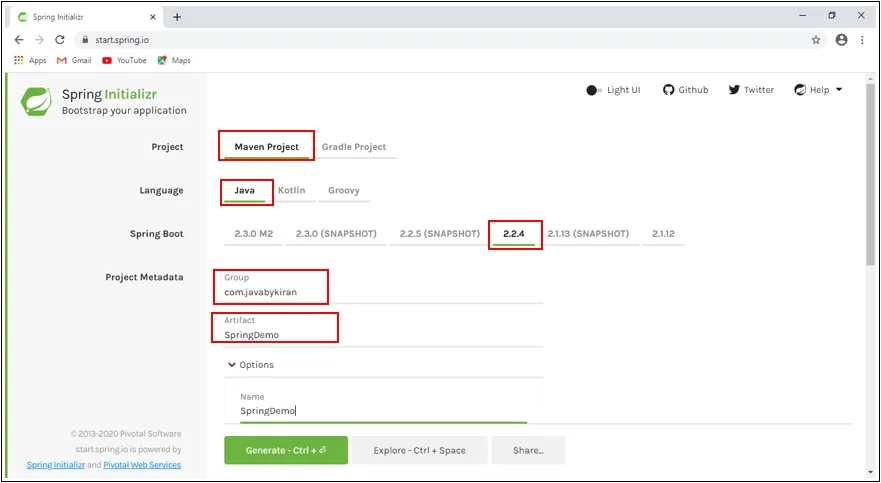Select Gradle Project option

coord(353,147)
